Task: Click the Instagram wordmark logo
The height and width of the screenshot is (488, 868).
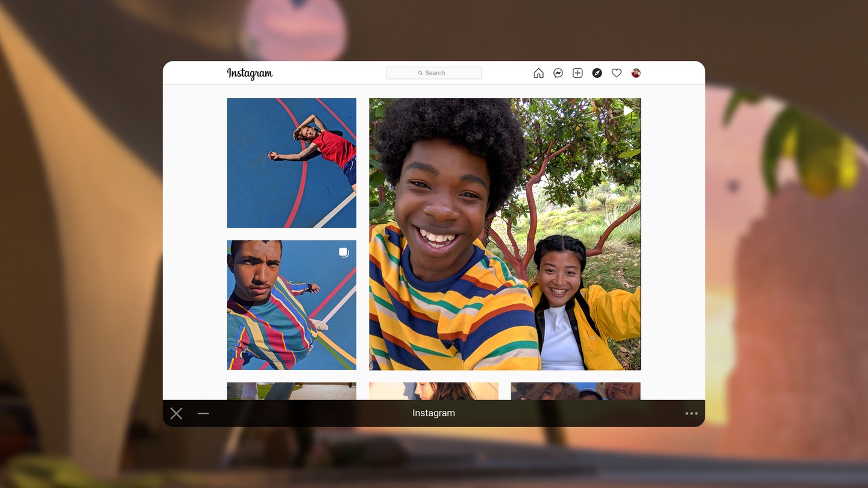Action: (250, 73)
